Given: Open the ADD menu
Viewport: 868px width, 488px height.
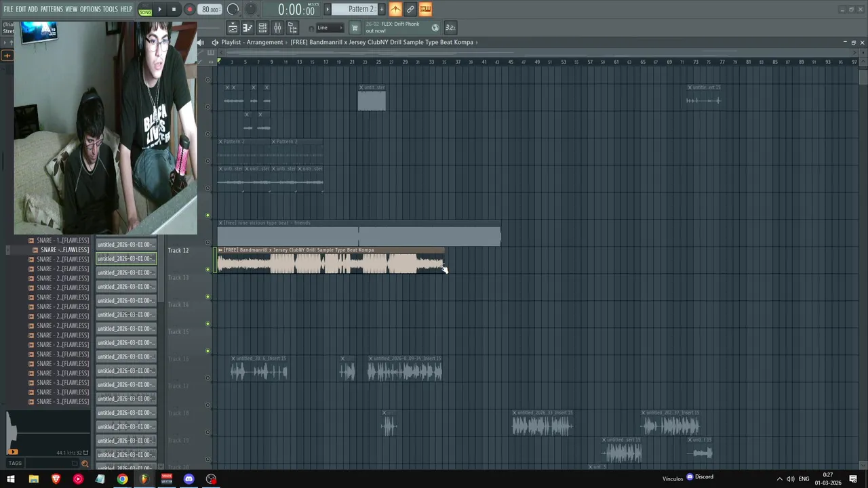Looking at the screenshot, I should click(33, 9).
